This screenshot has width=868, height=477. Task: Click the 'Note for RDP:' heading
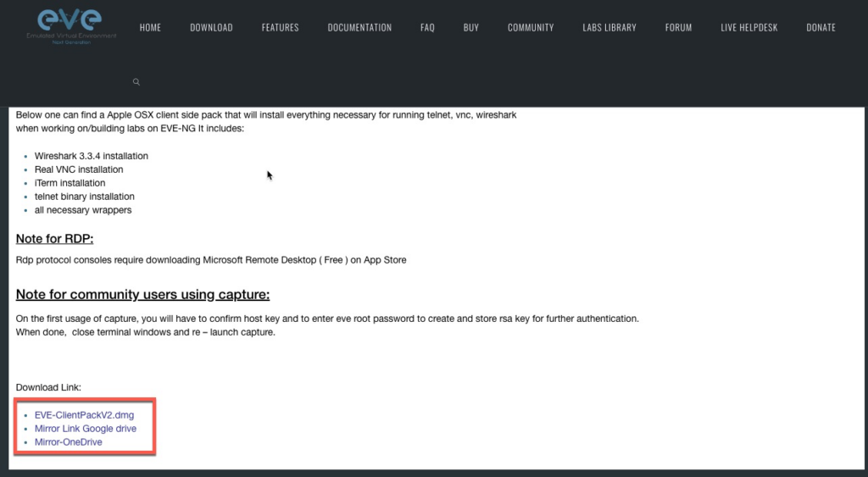pos(55,239)
